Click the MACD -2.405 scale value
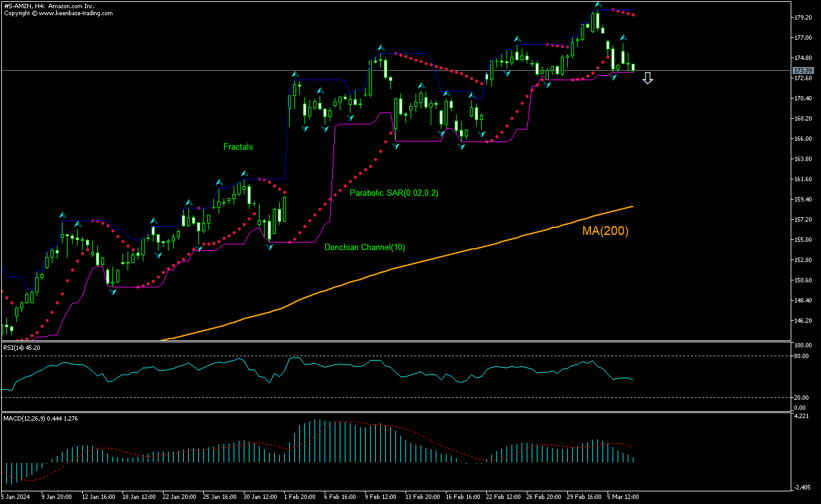821x504 pixels. pos(801,488)
